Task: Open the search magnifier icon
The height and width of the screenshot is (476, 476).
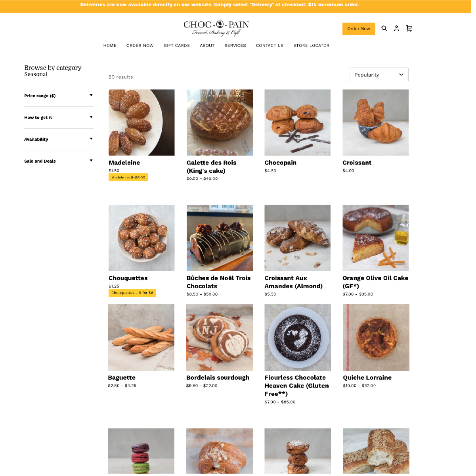Action: pos(384,28)
